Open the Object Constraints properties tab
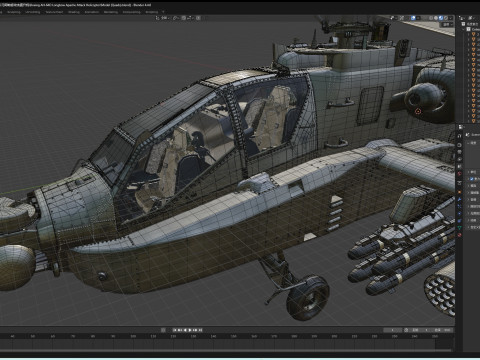This screenshot has height=360, width=480. pos(459,221)
